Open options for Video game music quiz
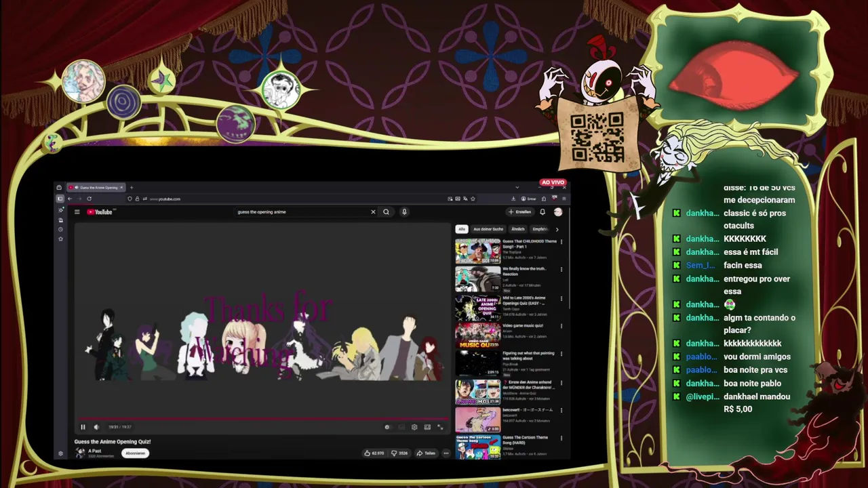This screenshot has height=488, width=868. coord(561,326)
